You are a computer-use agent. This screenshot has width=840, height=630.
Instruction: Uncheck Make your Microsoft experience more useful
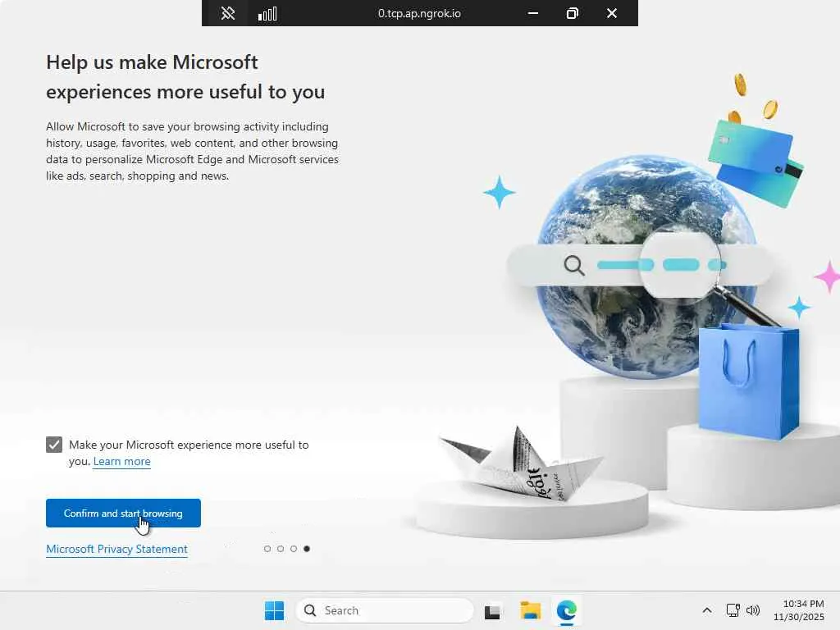click(54, 445)
